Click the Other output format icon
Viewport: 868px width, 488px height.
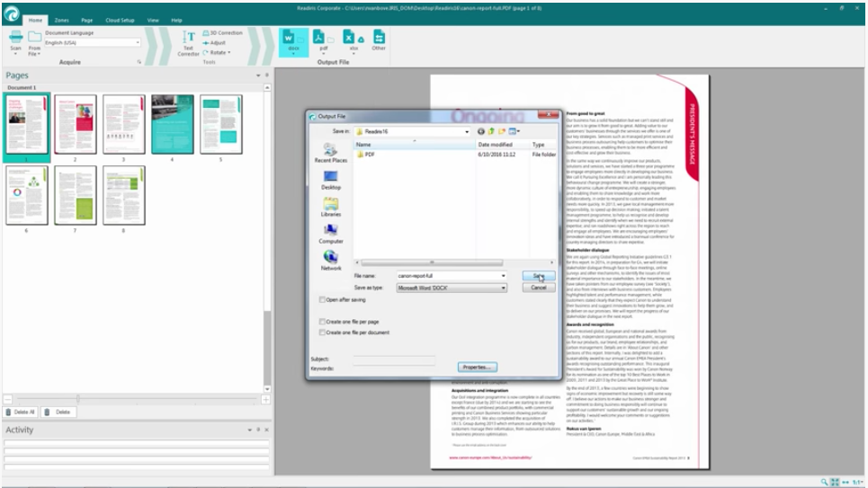[x=379, y=38]
